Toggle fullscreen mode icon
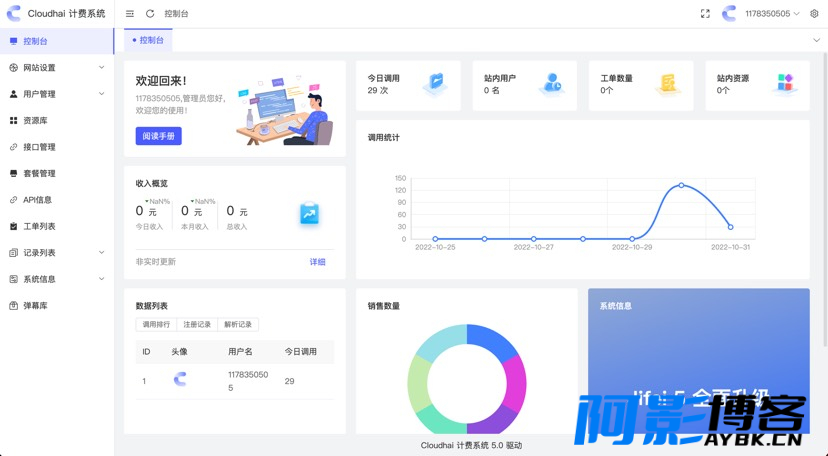The height and width of the screenshot is (456, 828). 705,14
